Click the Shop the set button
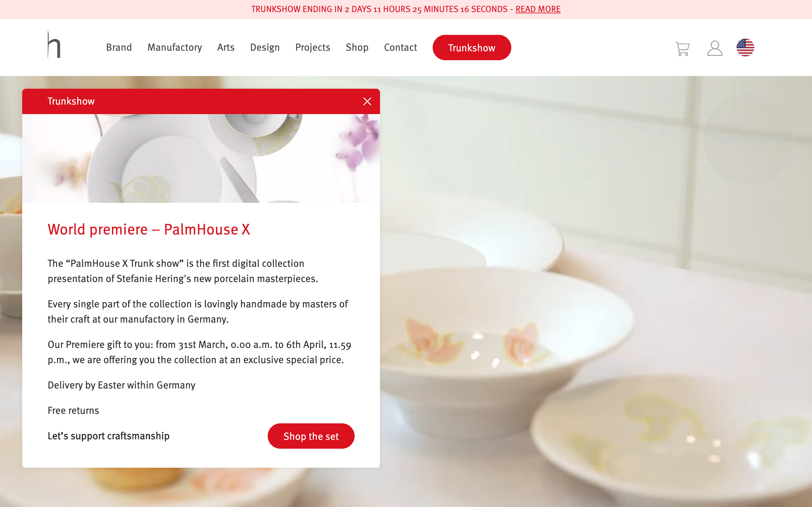The height and width of the screenshot is (507, 812). [x=311, y=436]
